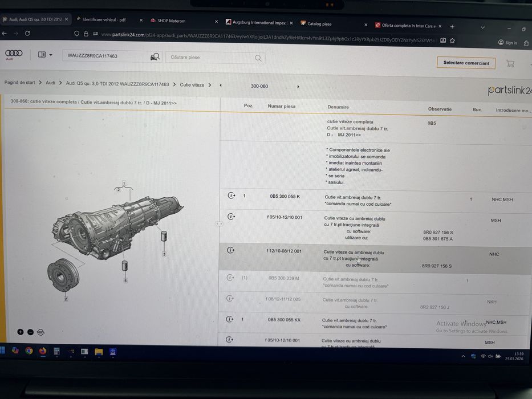
Task: Open info icon for 0B5 300 039 M
Action: click(x=230, y=278)
